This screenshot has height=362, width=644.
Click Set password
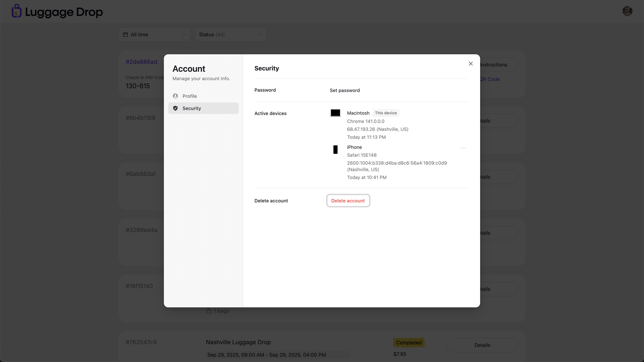tap(344, 91)
